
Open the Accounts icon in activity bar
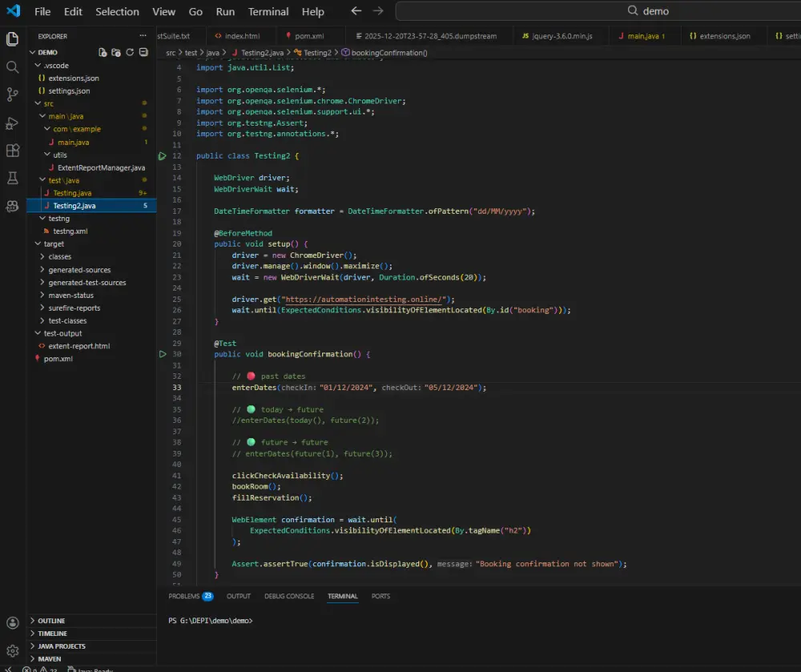[x=13, y=622]
